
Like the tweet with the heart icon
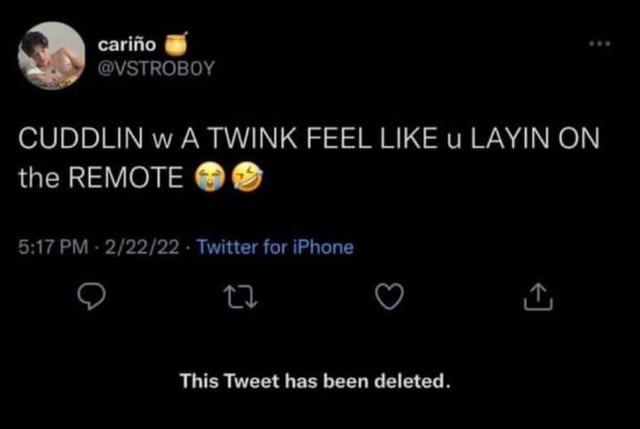(390, 296)
